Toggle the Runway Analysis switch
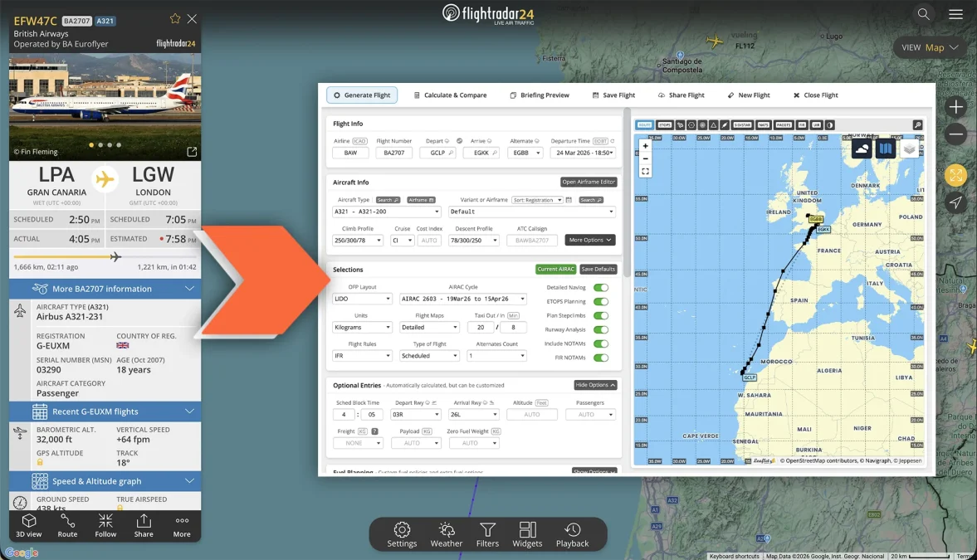The image size is (977, 560). click(x=600, y=329)
